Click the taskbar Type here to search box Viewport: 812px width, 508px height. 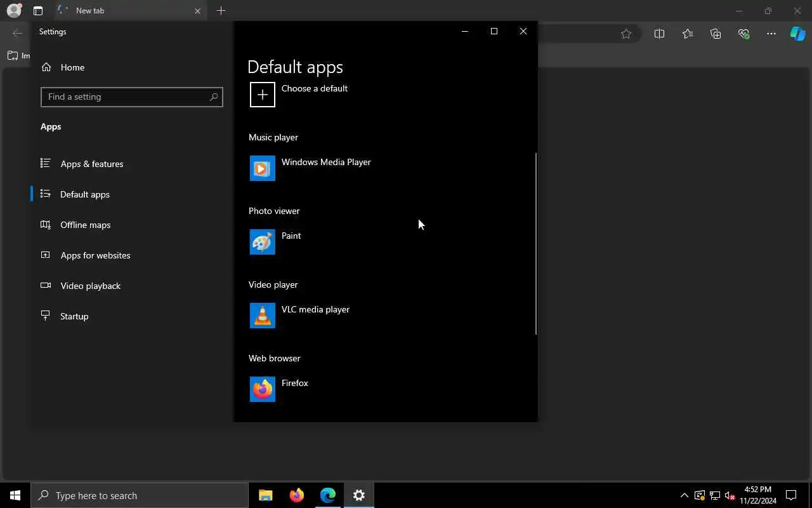[140, 495]
